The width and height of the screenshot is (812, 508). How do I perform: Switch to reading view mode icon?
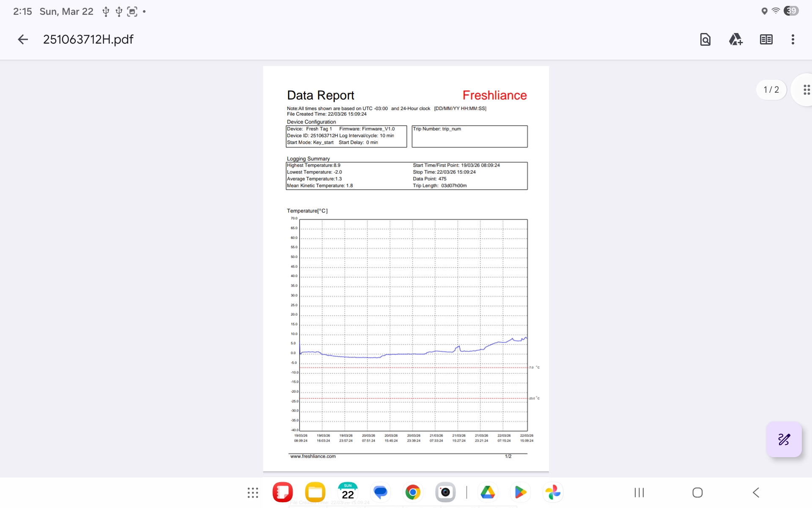(766, 39)
